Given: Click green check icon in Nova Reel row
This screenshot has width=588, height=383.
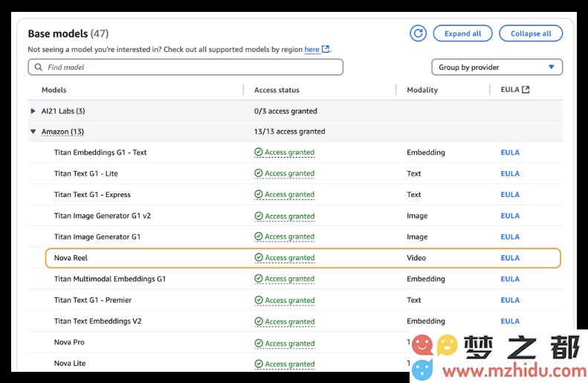Looking at the screenshot, I should 259,257.
